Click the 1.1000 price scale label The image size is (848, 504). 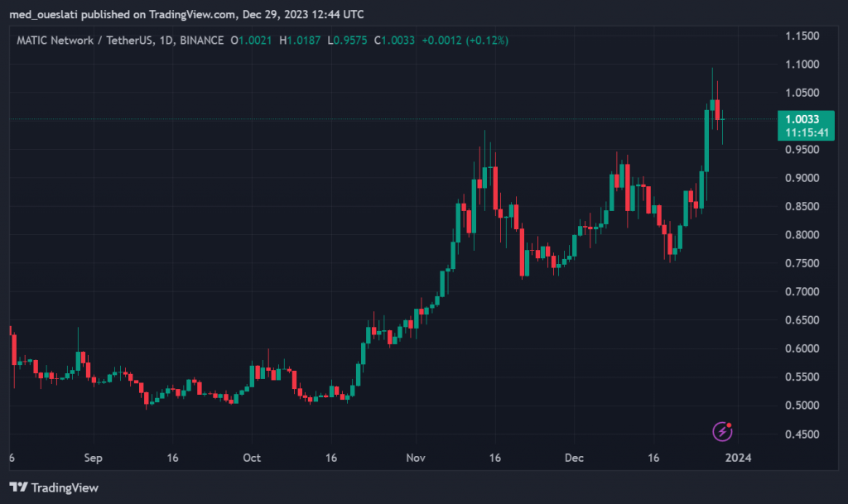[x=802, y=65]
